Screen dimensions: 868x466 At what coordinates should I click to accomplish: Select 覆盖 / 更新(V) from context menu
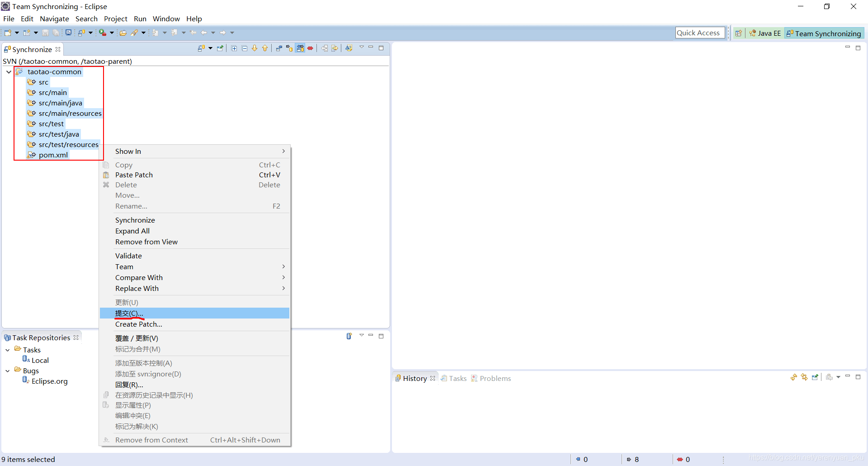tap(194, 338)
